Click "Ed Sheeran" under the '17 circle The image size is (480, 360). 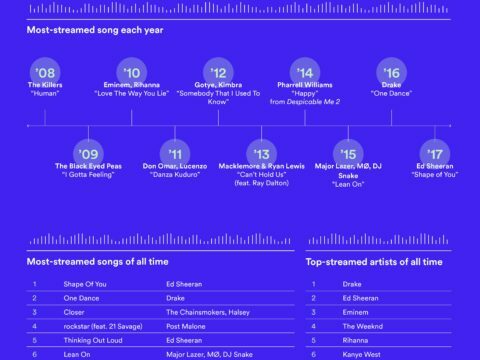[x=435, y=166]
